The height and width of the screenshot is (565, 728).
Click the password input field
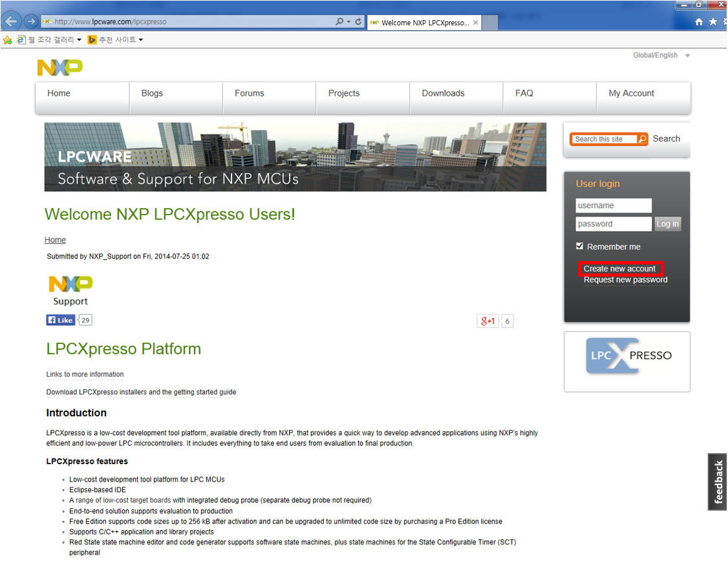[x=614, y=224]
